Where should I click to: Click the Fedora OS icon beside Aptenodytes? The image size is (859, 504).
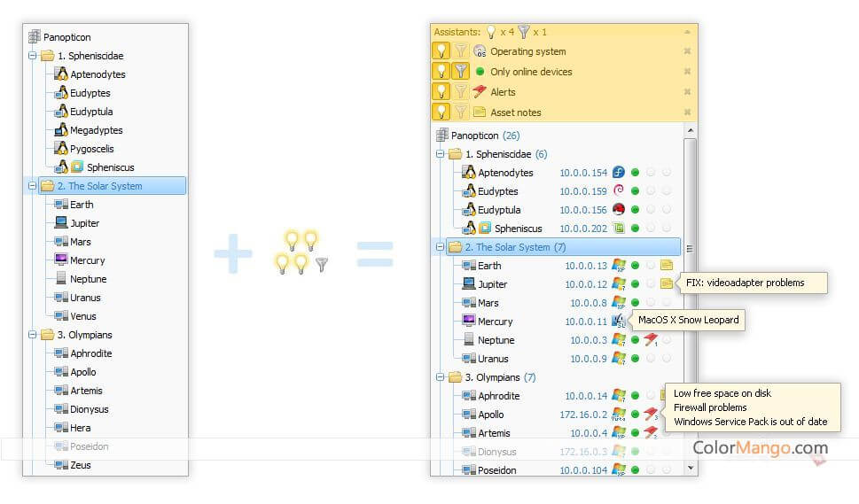coord(619,173)
